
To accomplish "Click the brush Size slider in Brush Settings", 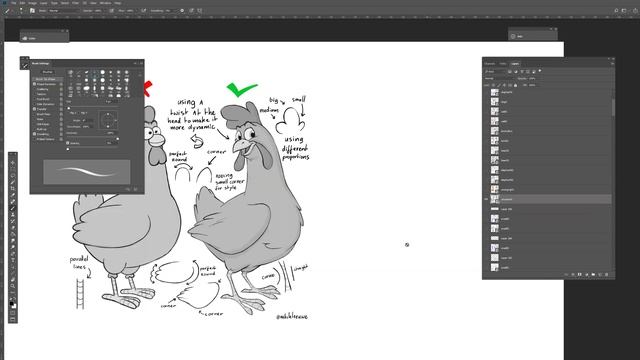I will pyautogui.click(x=93, y=108).
